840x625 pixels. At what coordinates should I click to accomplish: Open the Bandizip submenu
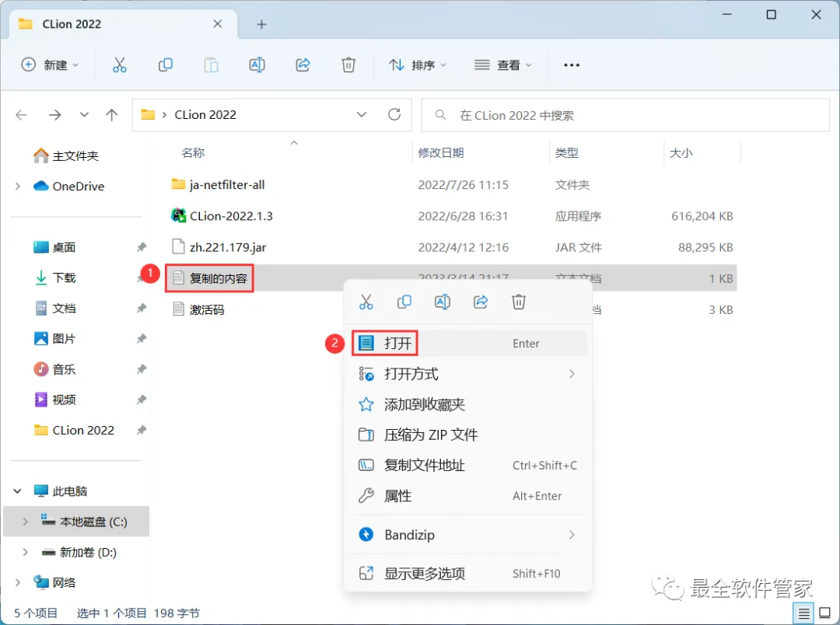click(x=467, y=535)
